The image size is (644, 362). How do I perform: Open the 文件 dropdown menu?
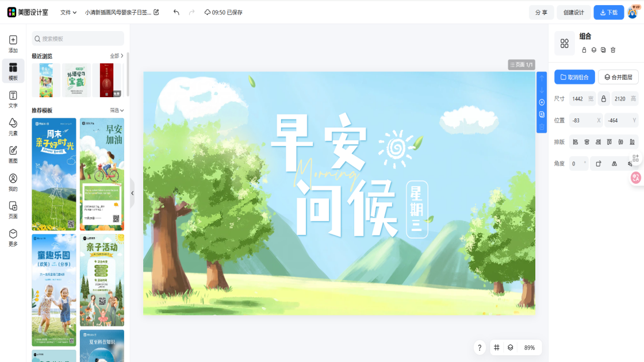click(x=68, y=12)
